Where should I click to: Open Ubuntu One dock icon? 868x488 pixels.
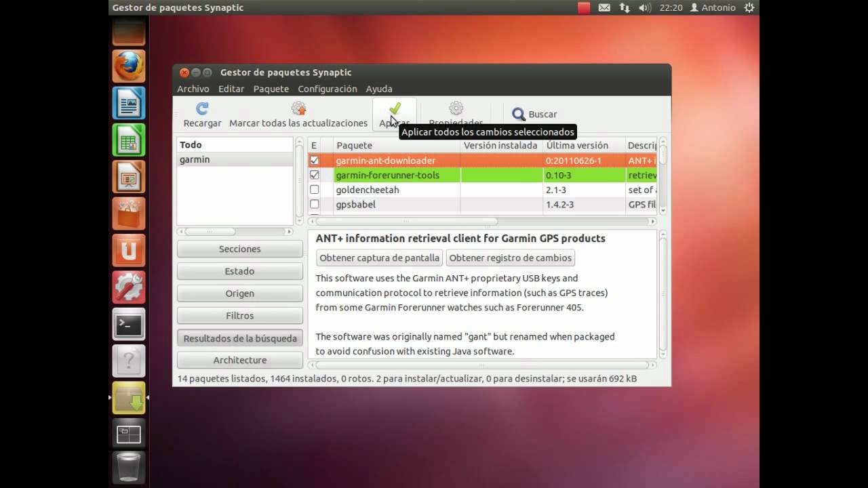point(129,251)
